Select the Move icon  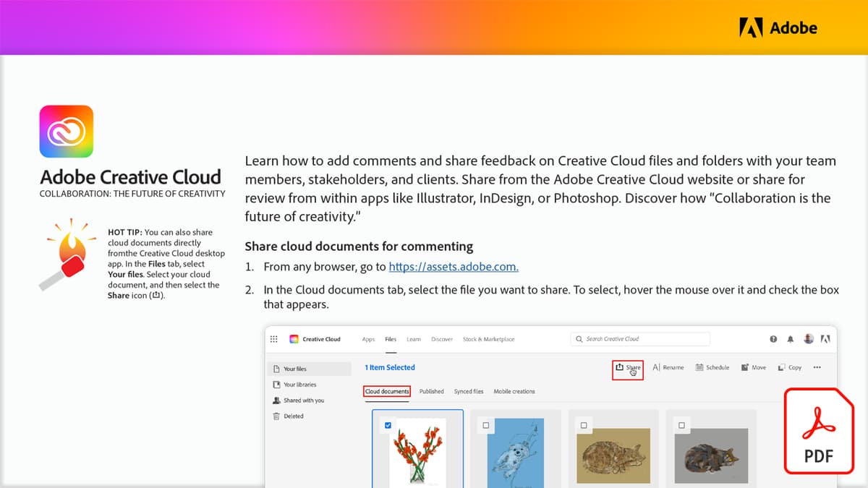[752, 368]
